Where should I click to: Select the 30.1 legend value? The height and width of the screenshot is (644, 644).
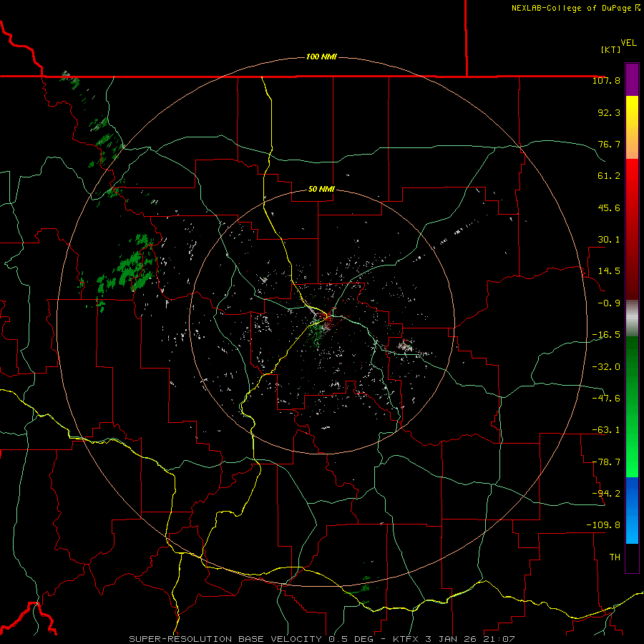tap(609, 240)
